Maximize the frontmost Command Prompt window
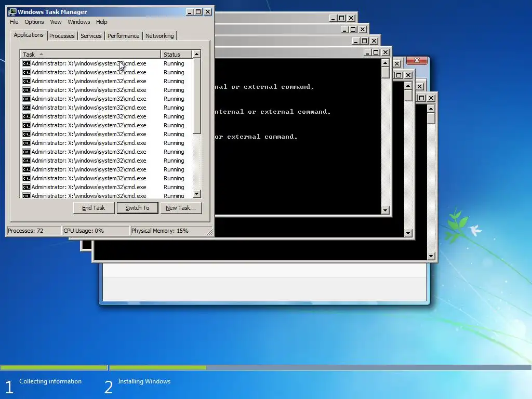 tap(376, 52)
